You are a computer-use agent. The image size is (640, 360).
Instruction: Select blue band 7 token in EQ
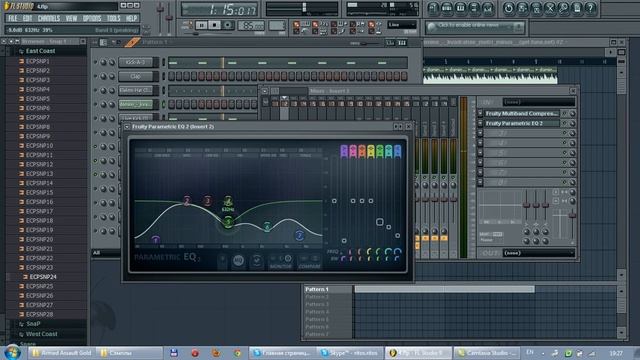coord(398,151)
